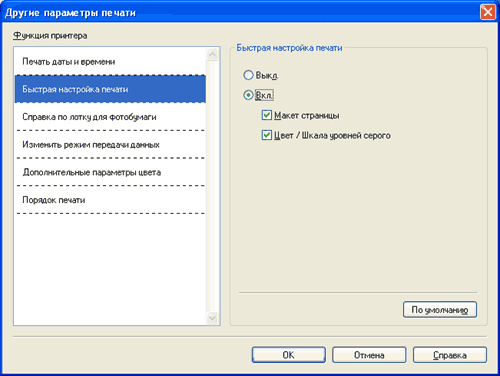Choose Справка по лотку для фотобумаги
This screenshot has height=376, width=500.
pos(110,117)
